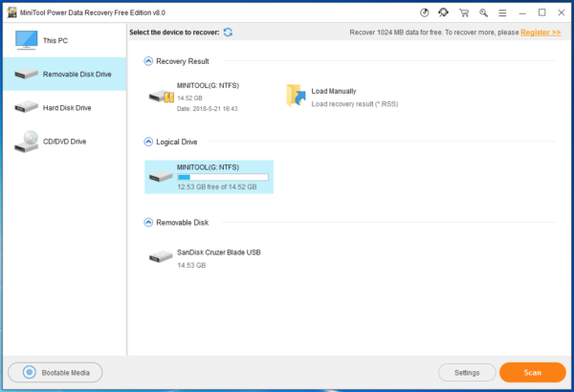Collapse the Removable Disk section
The image size is (574, 392).
148,222
